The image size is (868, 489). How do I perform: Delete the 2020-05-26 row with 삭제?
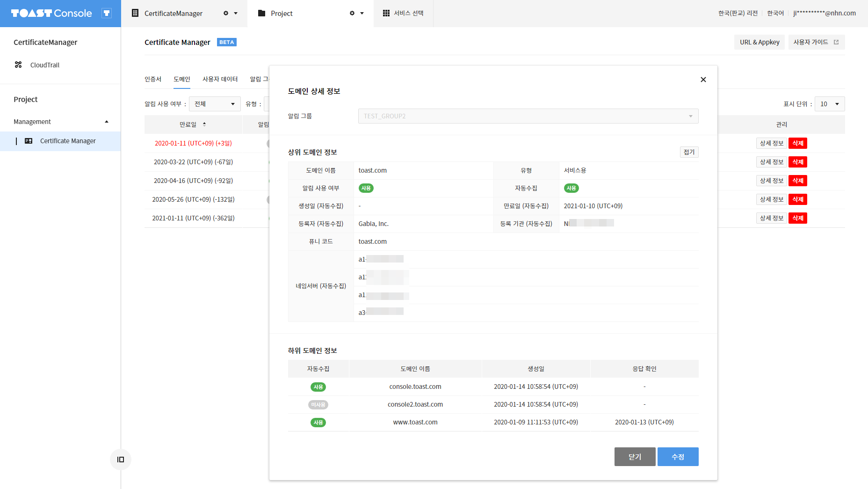point(798,199)
